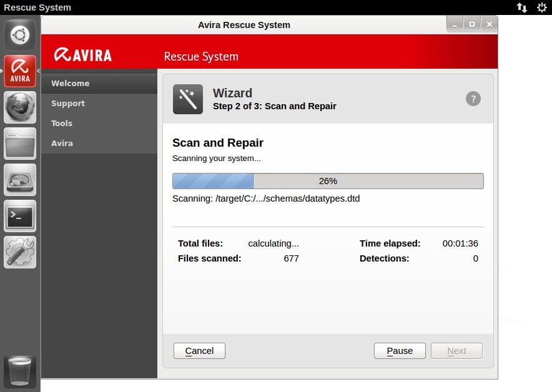Screen dimensions: 552x392
Task: Open the power gear menu in top bar
Action: tap(542, 7)
